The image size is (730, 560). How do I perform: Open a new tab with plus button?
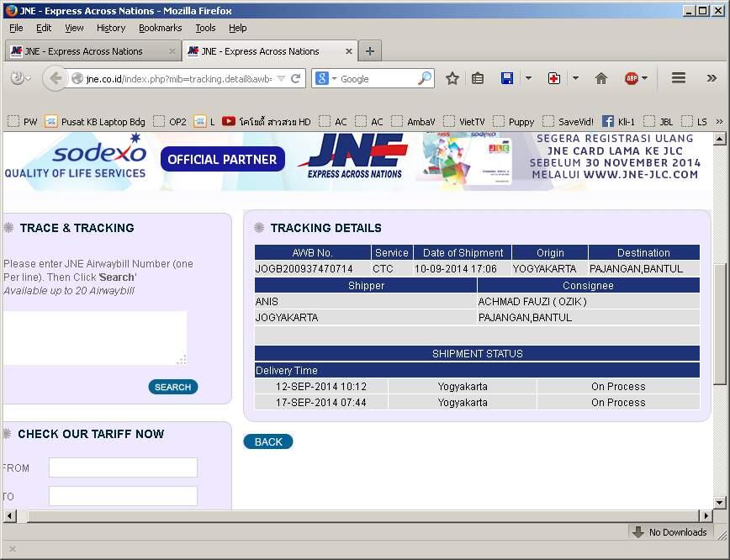point(370,51)
